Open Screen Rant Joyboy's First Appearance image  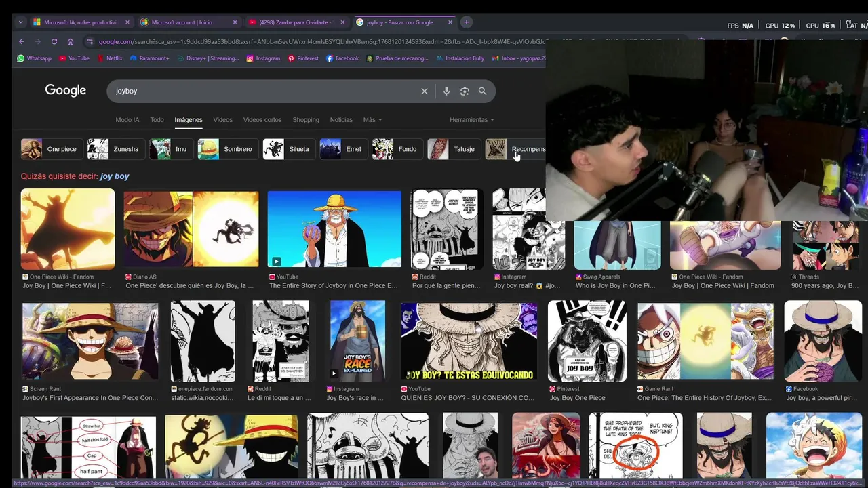click(x=90, y=342)
